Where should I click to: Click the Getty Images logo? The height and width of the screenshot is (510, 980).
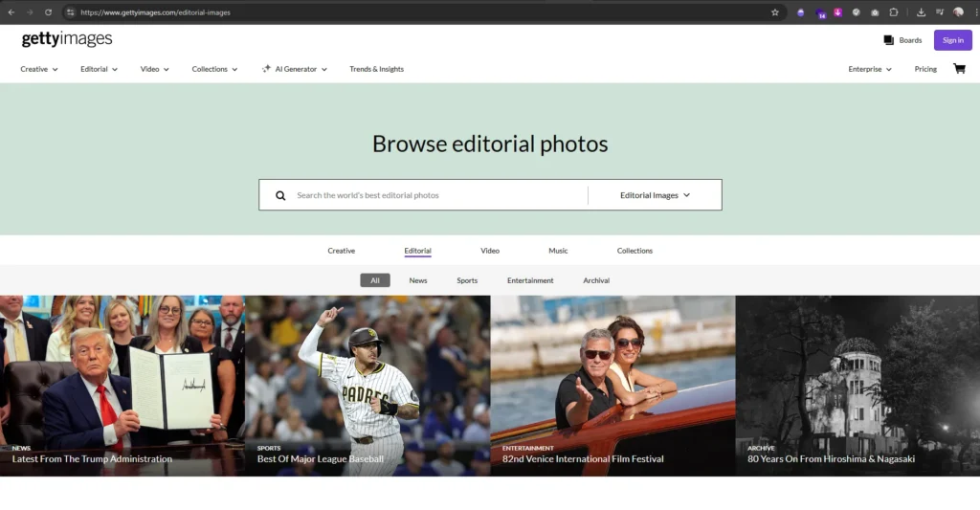pyautogui.click(x=67, y=39)
